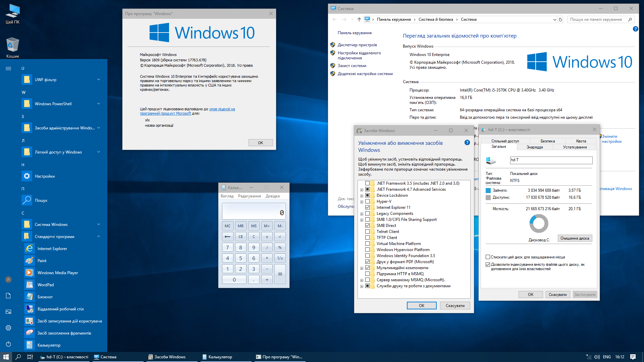Viewport: 644px width, 362px height.
Task: Open the Action Center notification icon
Action: (633, 357)
